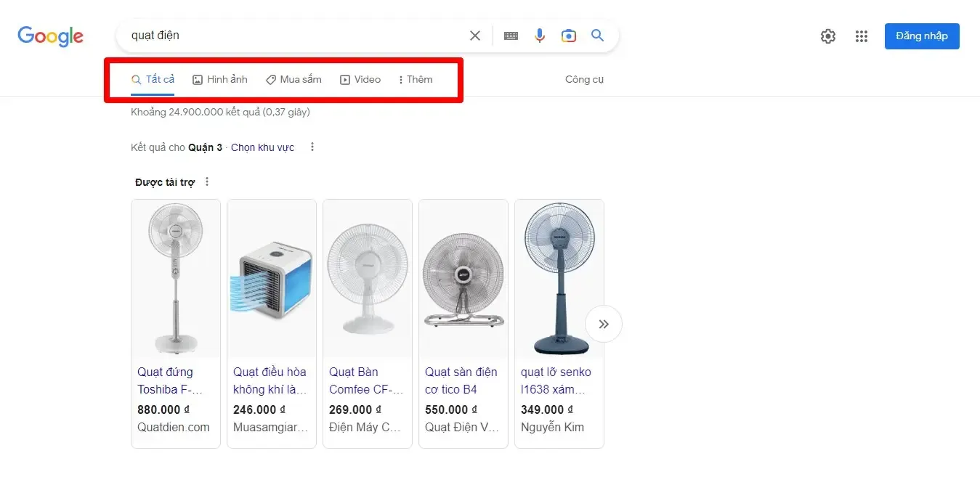Screen dimensions: 980x477
Task: Open the Mua sắm tab
Action: pos(293,79)
